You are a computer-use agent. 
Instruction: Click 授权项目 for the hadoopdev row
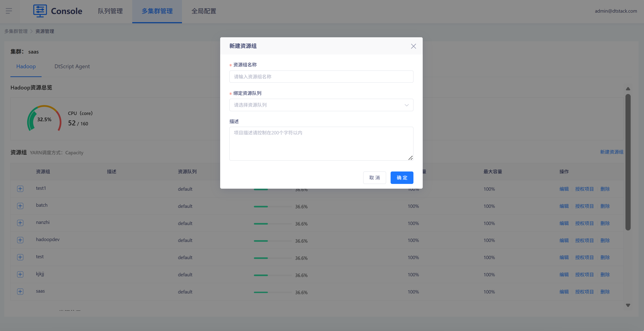coord(584,240)
